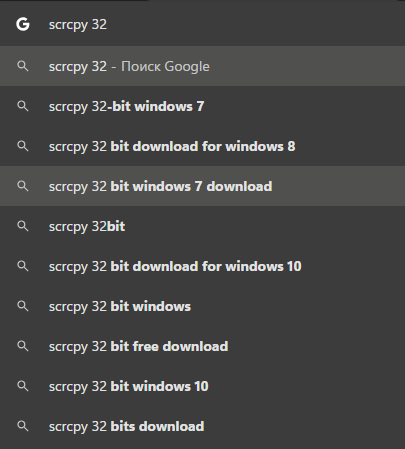Click search icon beside 'windows 7 download'
Screen dimensions: 405x449
23,186
